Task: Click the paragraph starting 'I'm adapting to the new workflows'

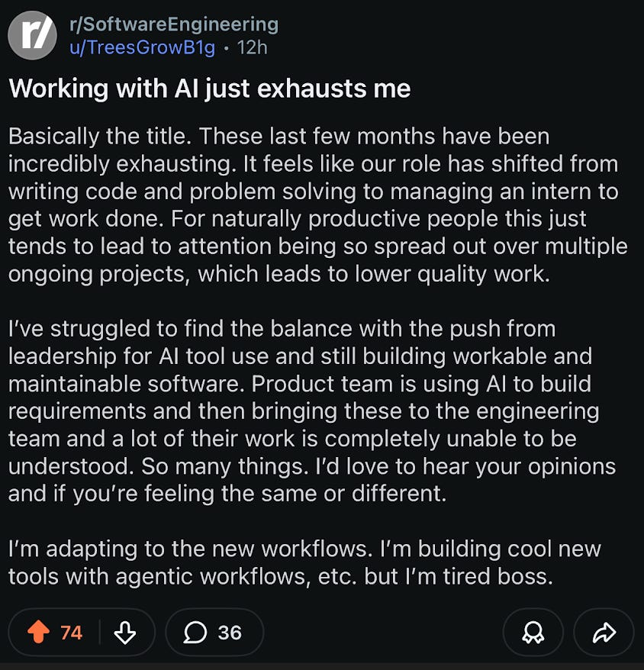Action: pyautogui.click(x=305, y=562)
